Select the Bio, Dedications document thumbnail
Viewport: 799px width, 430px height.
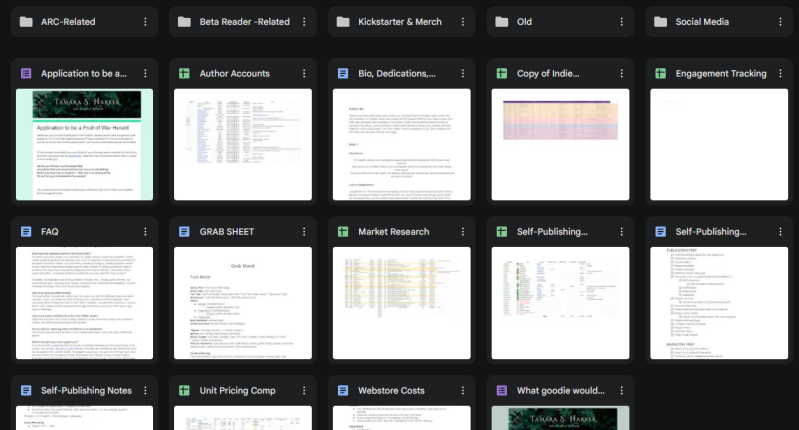point(402,145)
